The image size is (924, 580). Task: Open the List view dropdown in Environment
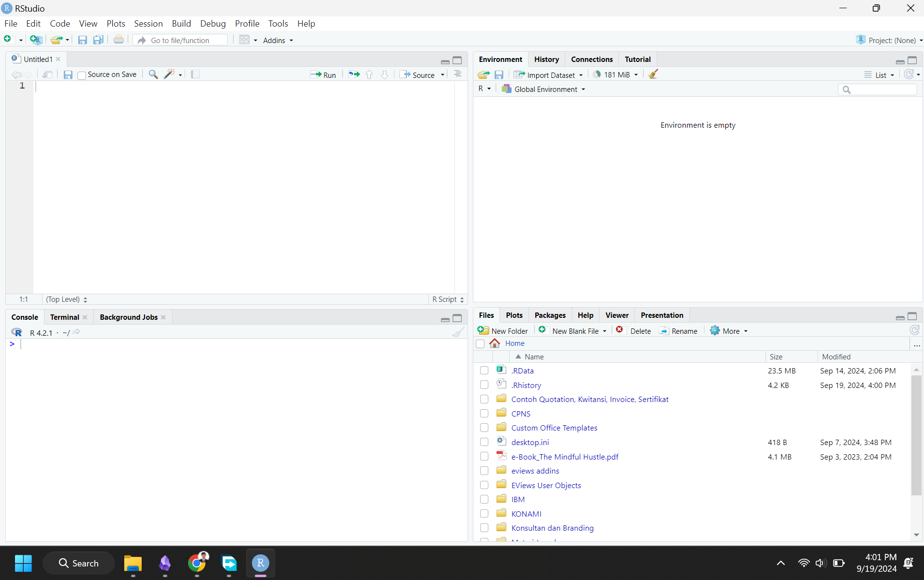click(x=879, y=74)
